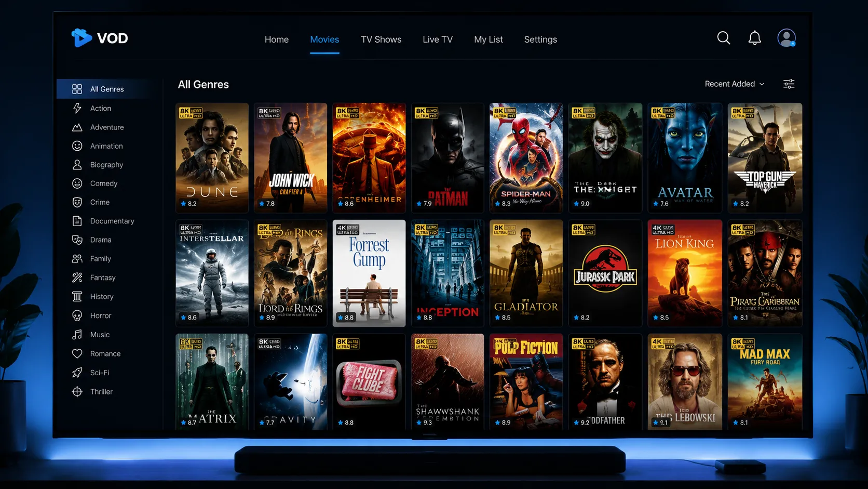Screen dimensions: 868x489
Task: Select the Thriller genre label
Action: (x=101, y=391)
